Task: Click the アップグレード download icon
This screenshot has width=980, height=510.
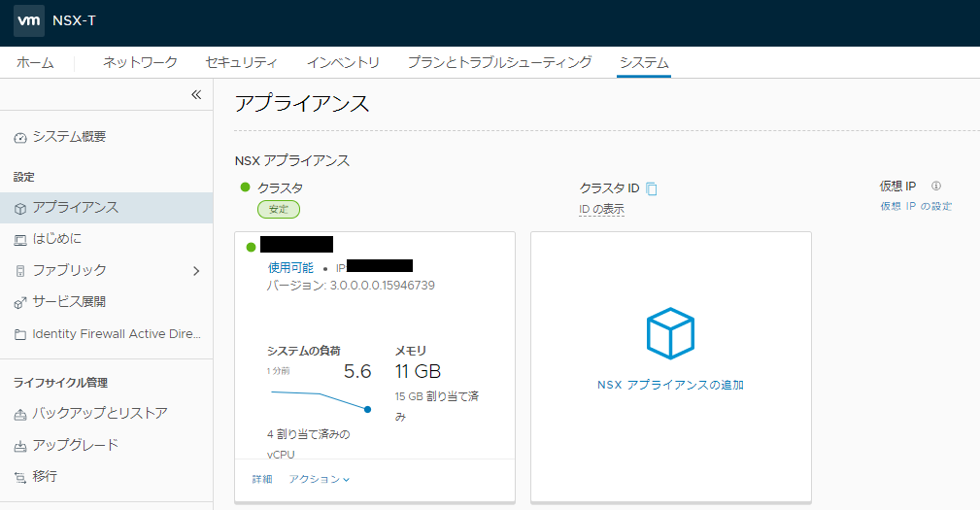Action: (20, 446)
